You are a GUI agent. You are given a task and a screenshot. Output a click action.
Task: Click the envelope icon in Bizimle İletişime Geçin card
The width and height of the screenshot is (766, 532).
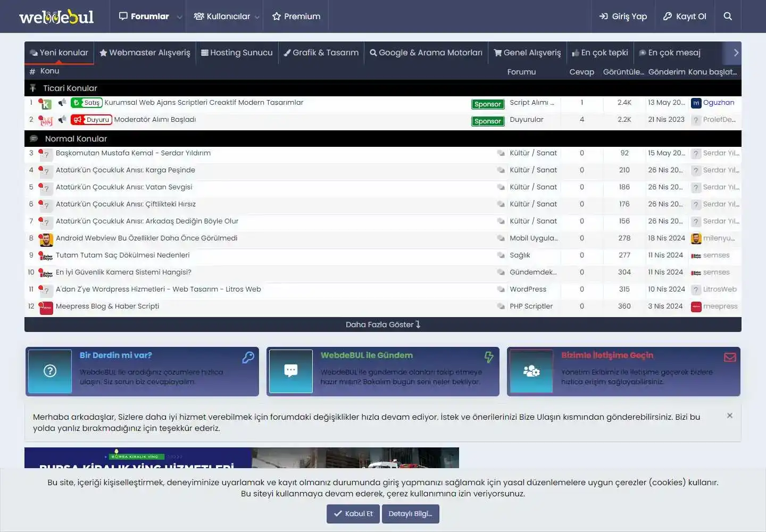point(730,358)
